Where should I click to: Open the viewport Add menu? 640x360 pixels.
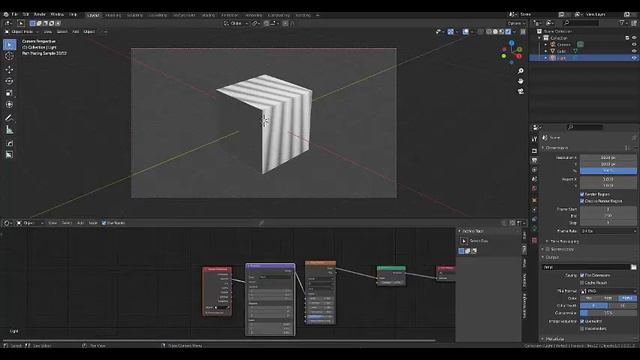76,31
